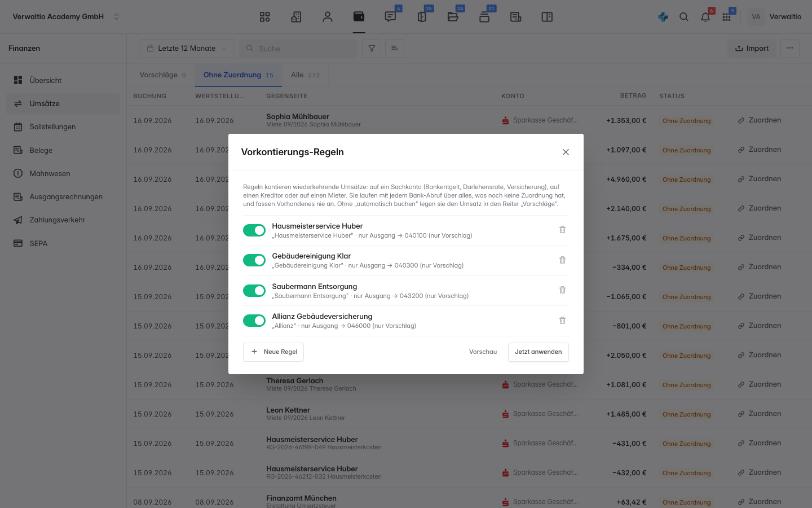Click the filter funnel icon
Screen dimensions: 812x508
(x=372, y=49)
